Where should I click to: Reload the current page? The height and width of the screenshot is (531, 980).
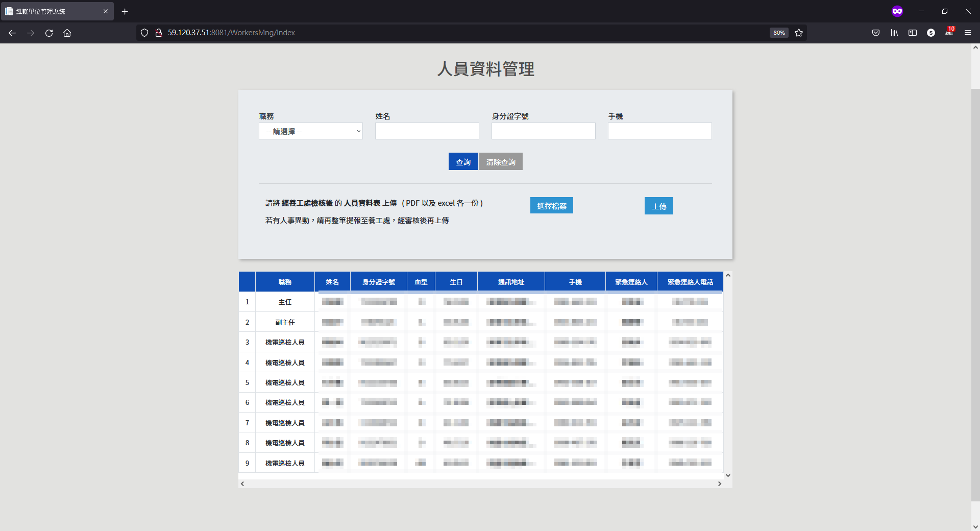click(49, 33)
